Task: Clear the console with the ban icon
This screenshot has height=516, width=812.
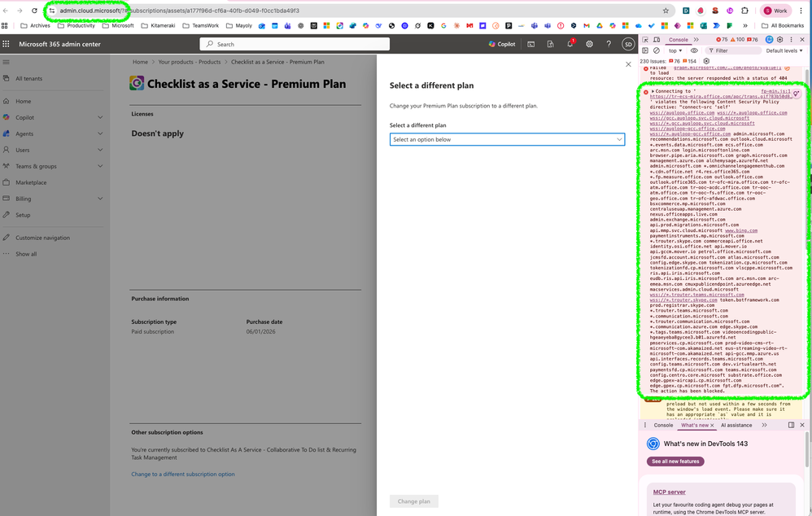Action: pyautogui.click(x=656, y=50)
